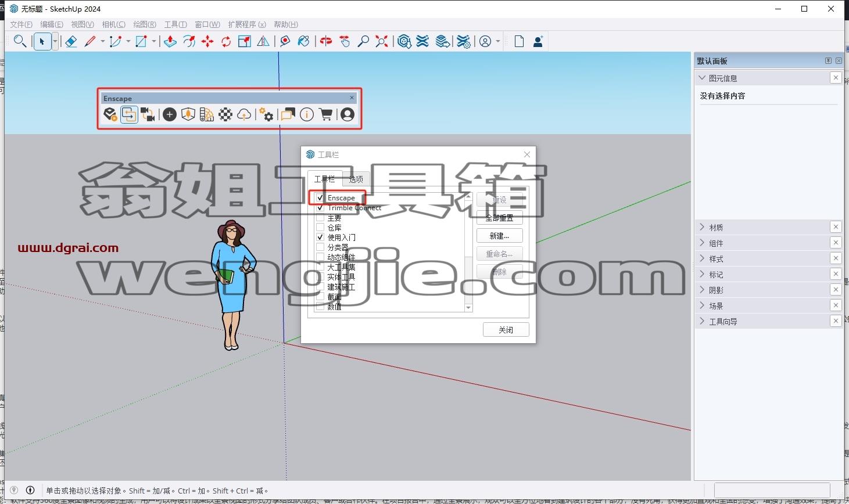Screen dimensions: 849x504
Task: Select the Move tool
Action: tap(207, 41)
